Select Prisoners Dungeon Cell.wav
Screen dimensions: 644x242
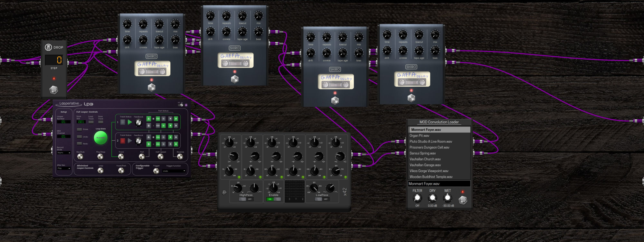click(x=439, y=147)
